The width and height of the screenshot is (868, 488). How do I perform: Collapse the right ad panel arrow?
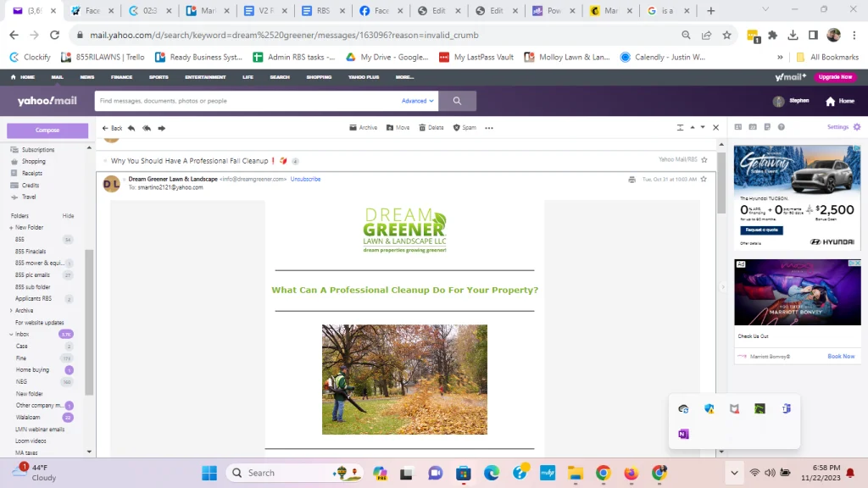click(722, 286)
